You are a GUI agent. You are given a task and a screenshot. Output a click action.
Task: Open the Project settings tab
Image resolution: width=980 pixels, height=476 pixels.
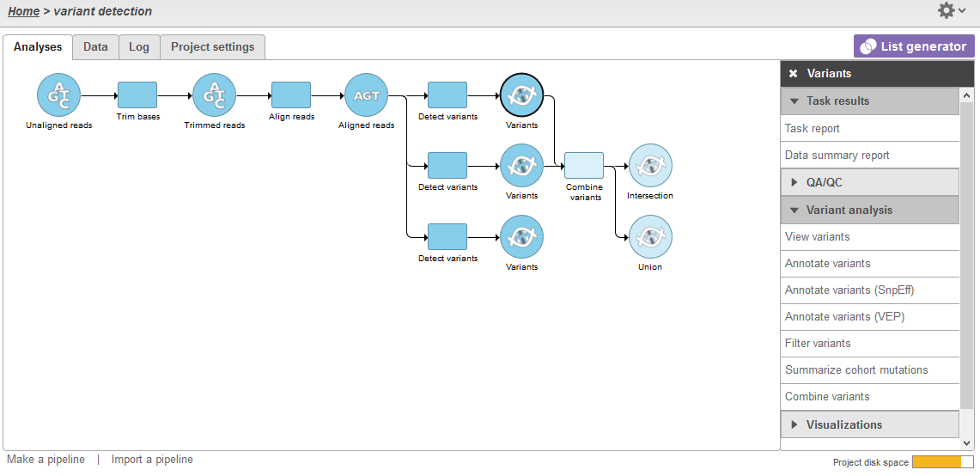pos(212,47)
